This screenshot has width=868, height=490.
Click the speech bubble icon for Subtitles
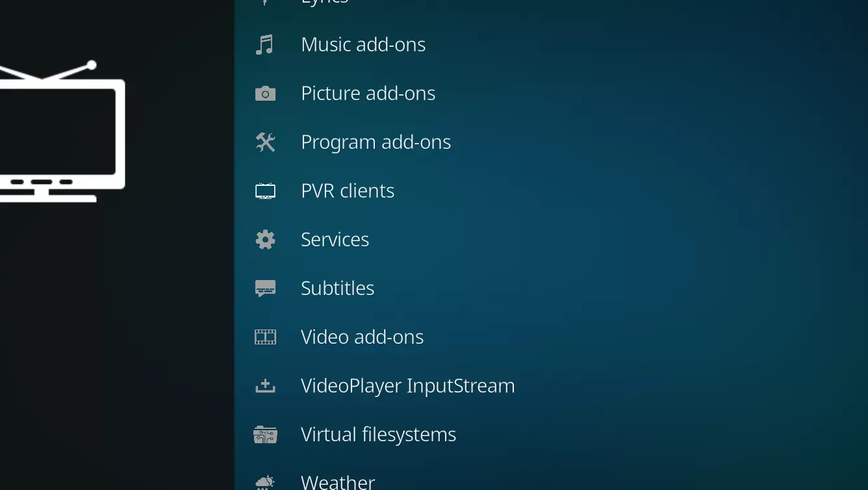265,288
